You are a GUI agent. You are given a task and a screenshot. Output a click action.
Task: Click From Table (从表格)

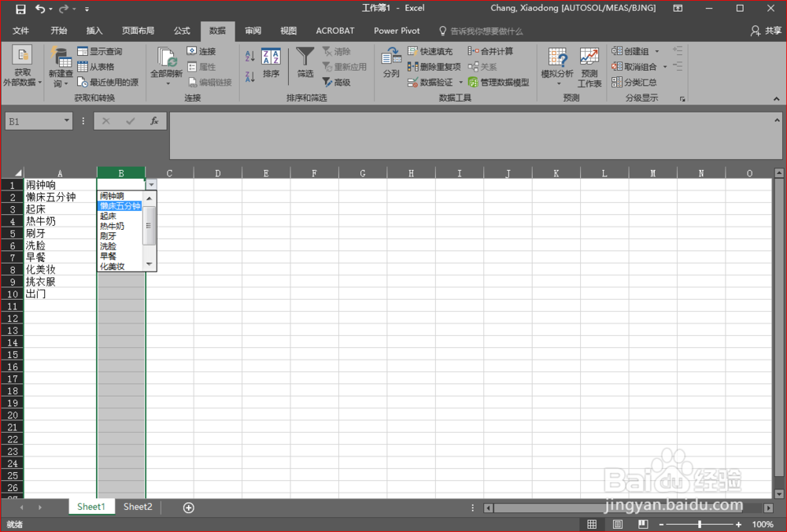(x=96, y=67)
